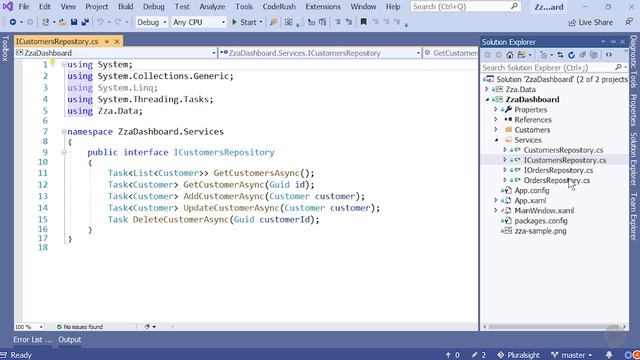
Task: Open the Toolbox side tab
Action: coord(5,49)
